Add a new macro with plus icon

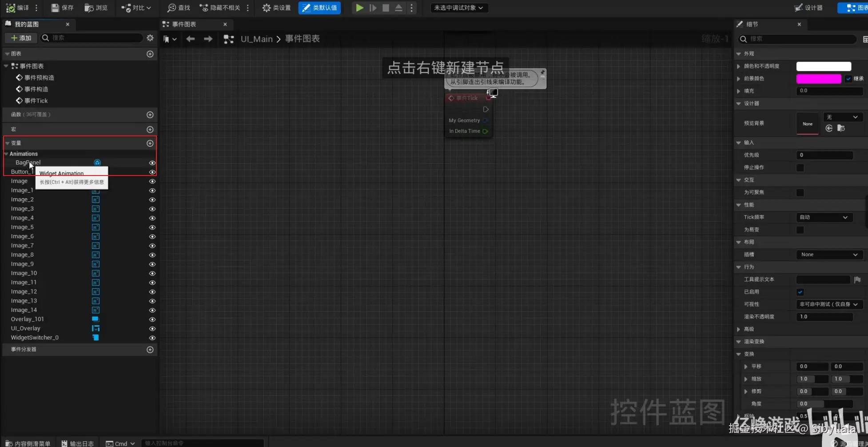pos(150,129)
